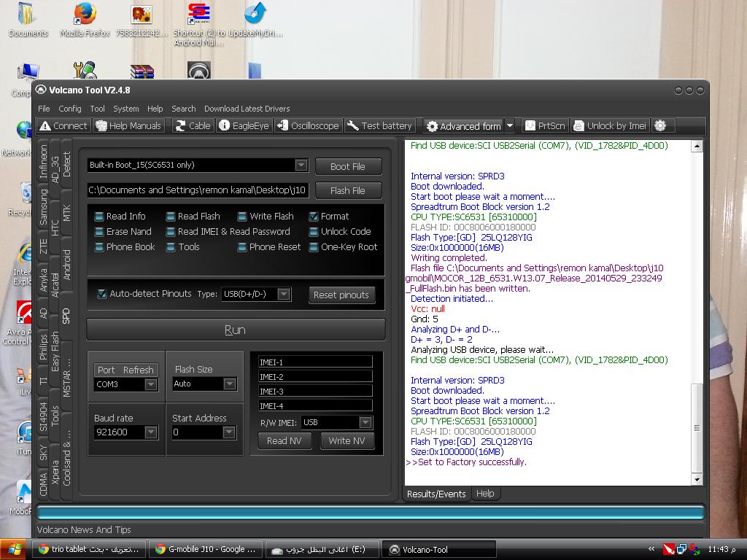Open Advanced form

[463, 126]
